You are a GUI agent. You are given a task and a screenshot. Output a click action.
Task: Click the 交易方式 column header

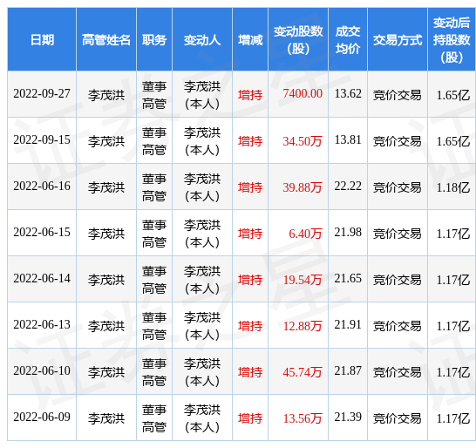pos(398,40)
